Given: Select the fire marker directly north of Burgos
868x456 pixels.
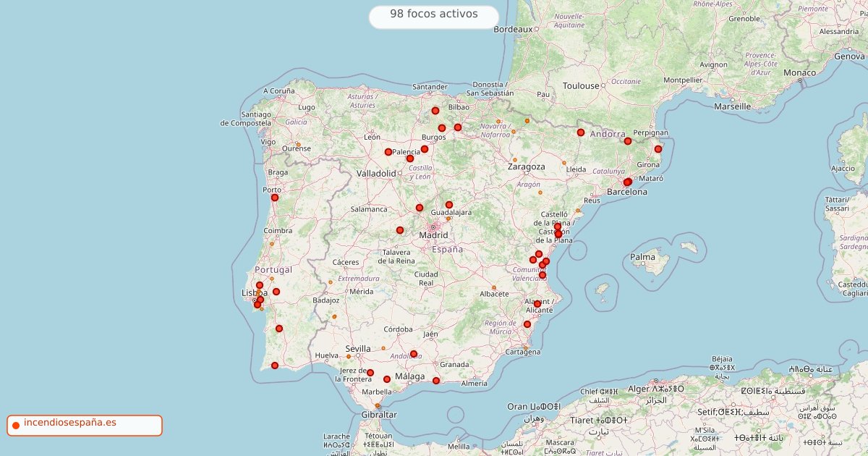Looking at the screenshot, I should pos(442,128).
